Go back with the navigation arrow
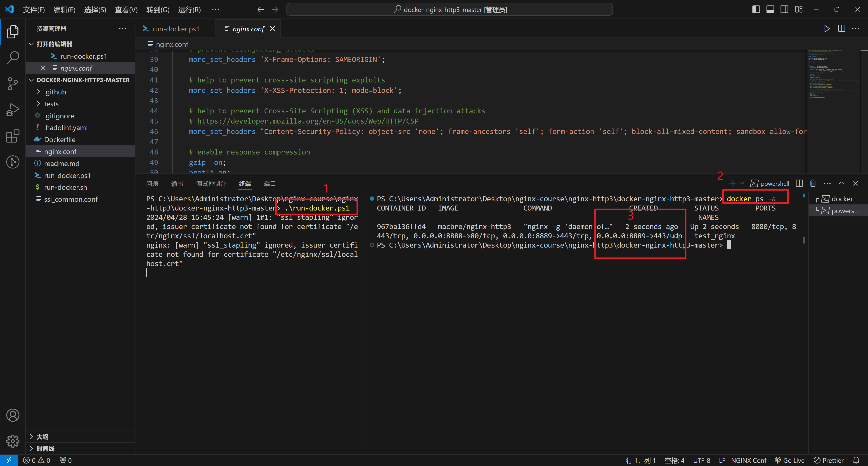The image size is (868, 466). (x=260, y=9)
